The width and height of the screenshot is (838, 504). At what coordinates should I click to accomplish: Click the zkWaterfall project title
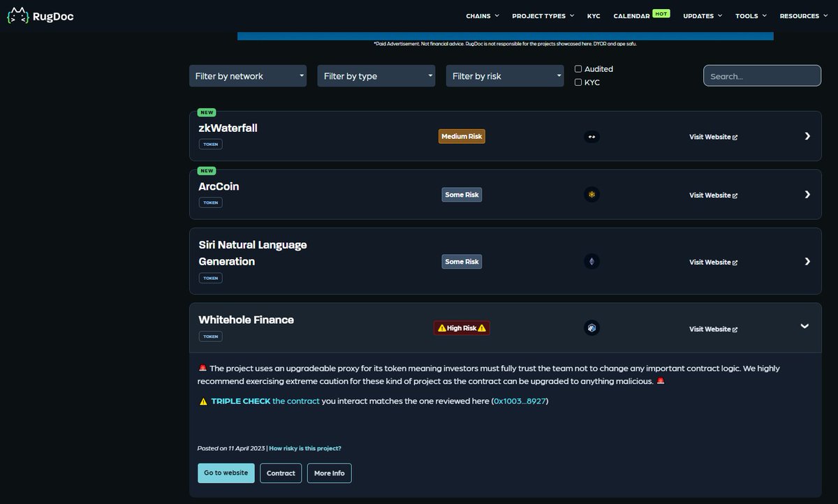click(228, 128)
